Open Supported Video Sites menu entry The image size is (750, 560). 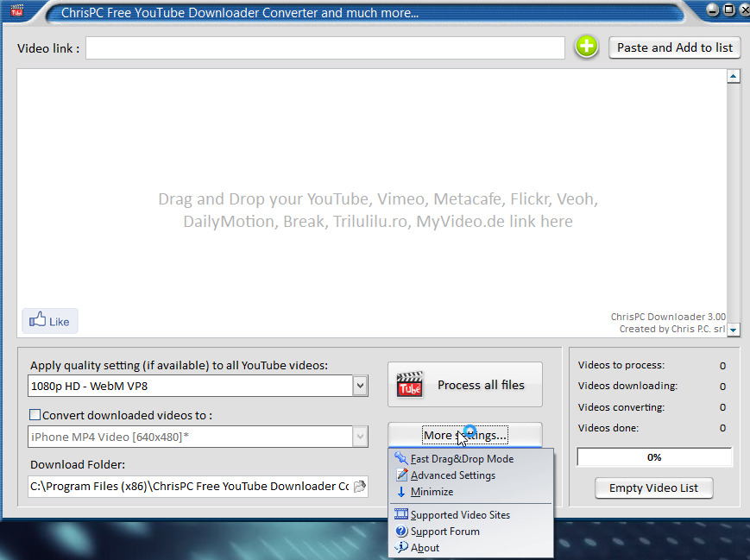pyautogui.click(x=471, y=515)
